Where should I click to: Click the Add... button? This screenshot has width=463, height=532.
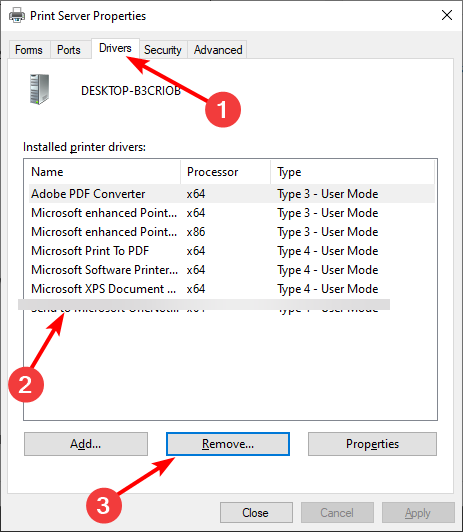86,444
